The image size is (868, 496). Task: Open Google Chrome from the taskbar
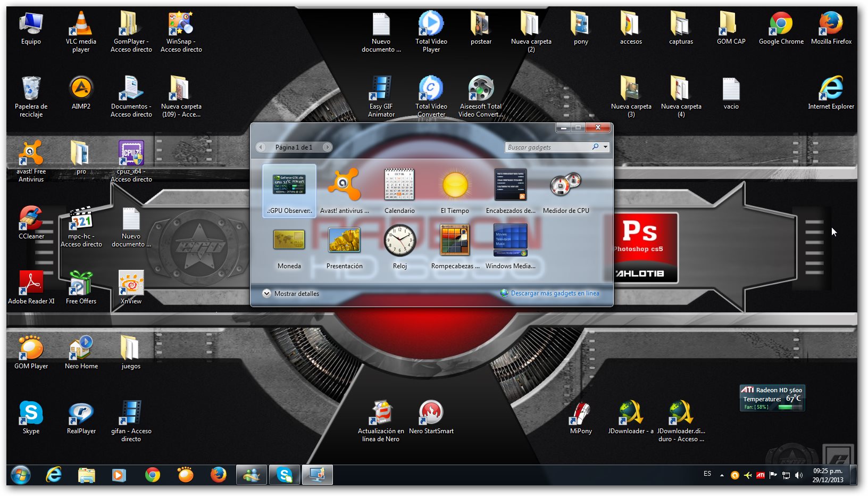(x=153, y=475)
